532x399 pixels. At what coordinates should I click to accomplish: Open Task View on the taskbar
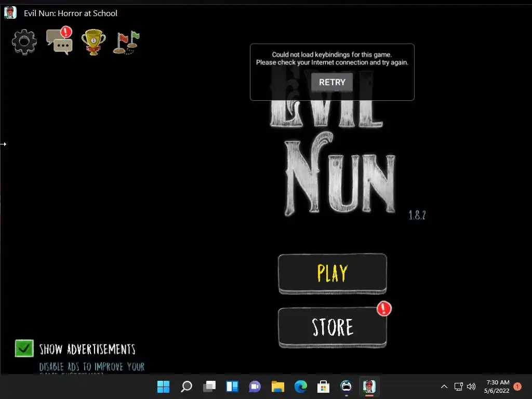(209, 387)
